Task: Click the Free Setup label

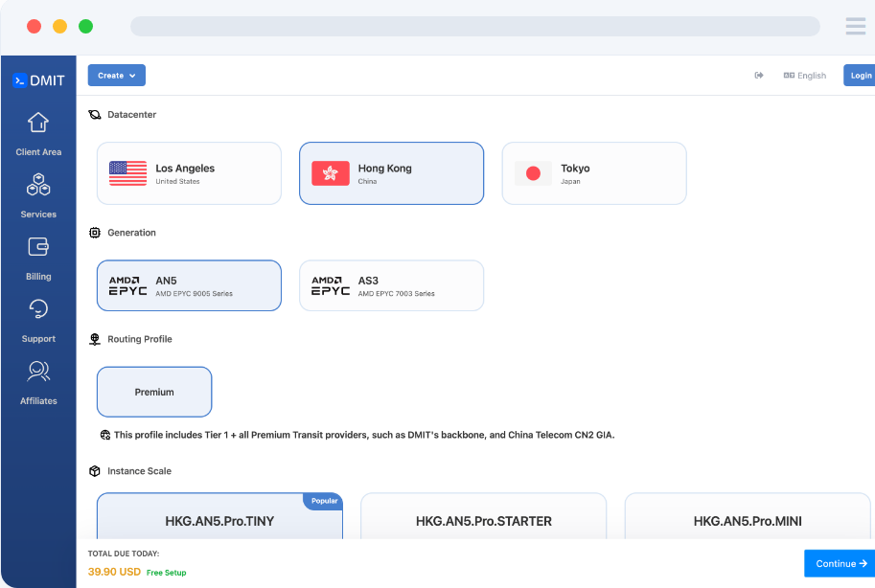Action: pos(167,573)
